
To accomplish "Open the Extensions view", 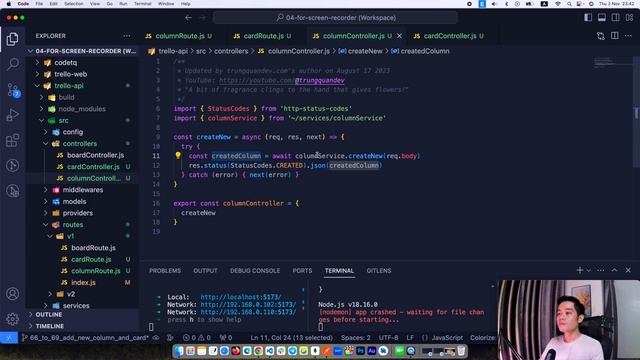I will [x=12, y=140].
